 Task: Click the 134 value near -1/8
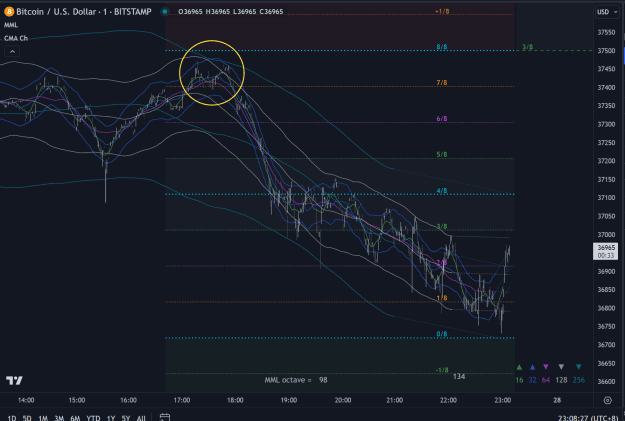pyautogui.click(x=459, y=376)
